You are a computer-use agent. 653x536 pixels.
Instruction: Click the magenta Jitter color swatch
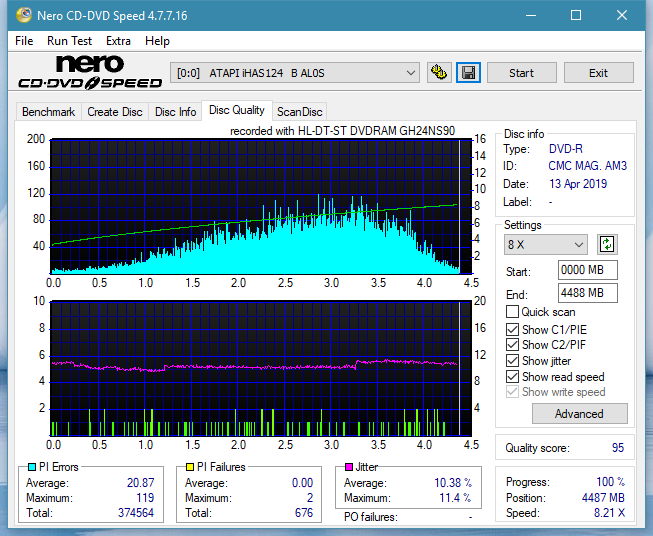(x=349, y=467)
